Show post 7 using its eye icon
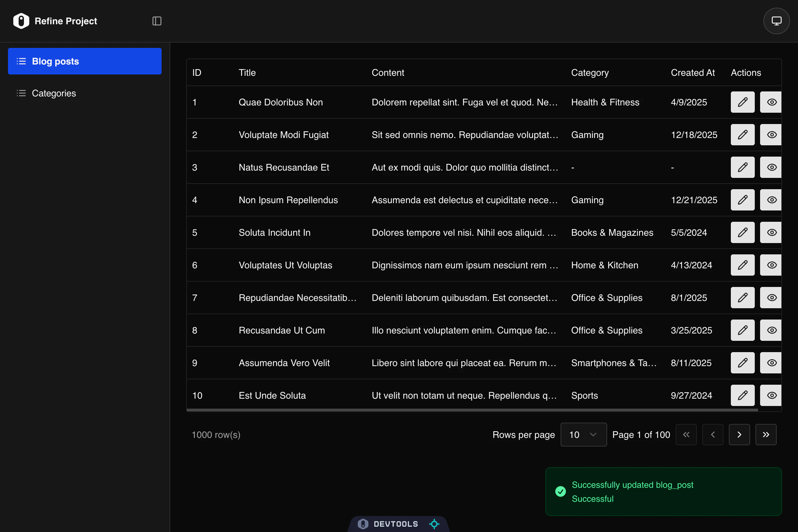 coord(771,298)
